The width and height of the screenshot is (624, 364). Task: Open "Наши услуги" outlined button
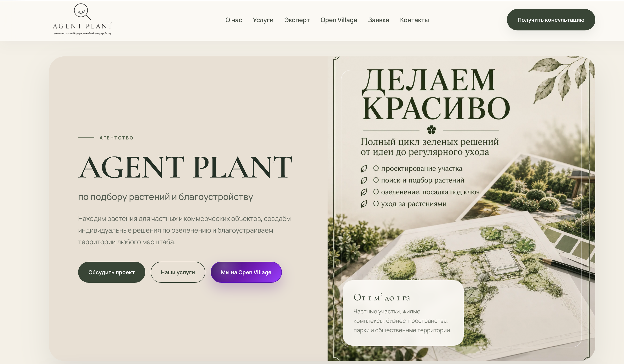(178, 272)
